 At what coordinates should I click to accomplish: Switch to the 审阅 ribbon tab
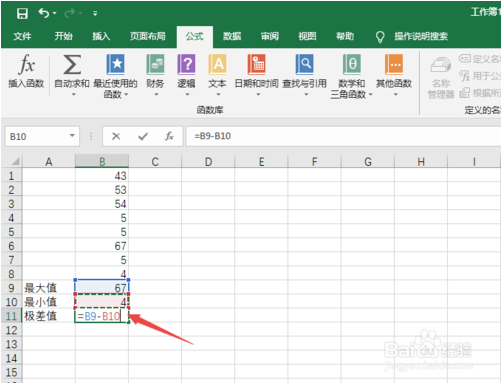(x=270, y=36)
